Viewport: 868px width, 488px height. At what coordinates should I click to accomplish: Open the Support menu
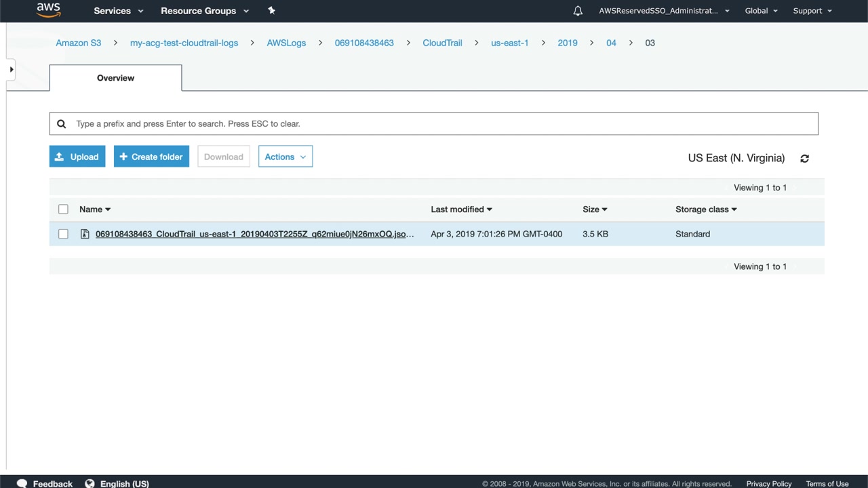point(812,11)
